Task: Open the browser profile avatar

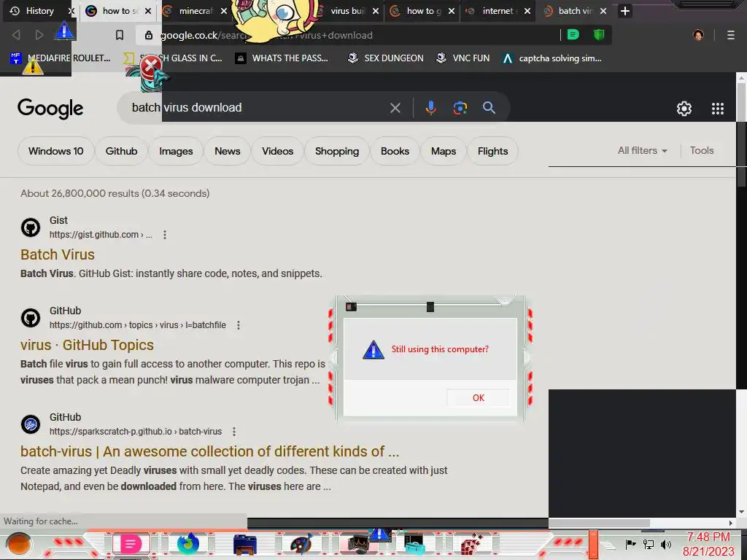Action: click(x=698, y=35)
